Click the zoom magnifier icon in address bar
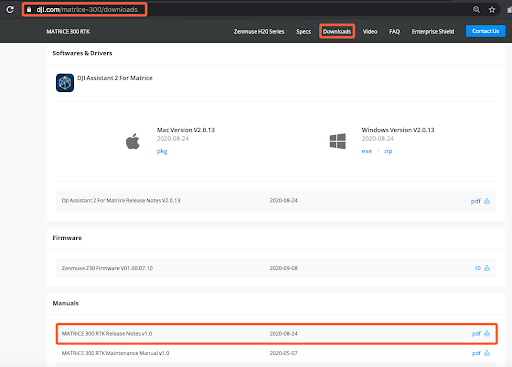512x367 pixels. pyautogui.click(x=477, y=10)
